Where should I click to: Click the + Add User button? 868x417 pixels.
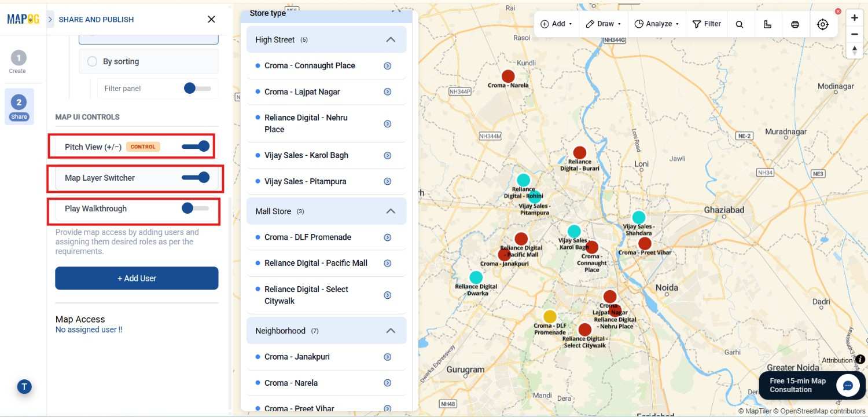[x=137, y=278]
